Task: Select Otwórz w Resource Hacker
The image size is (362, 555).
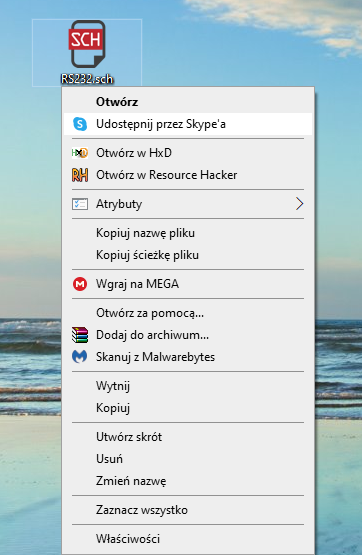Action: (188, 175)
